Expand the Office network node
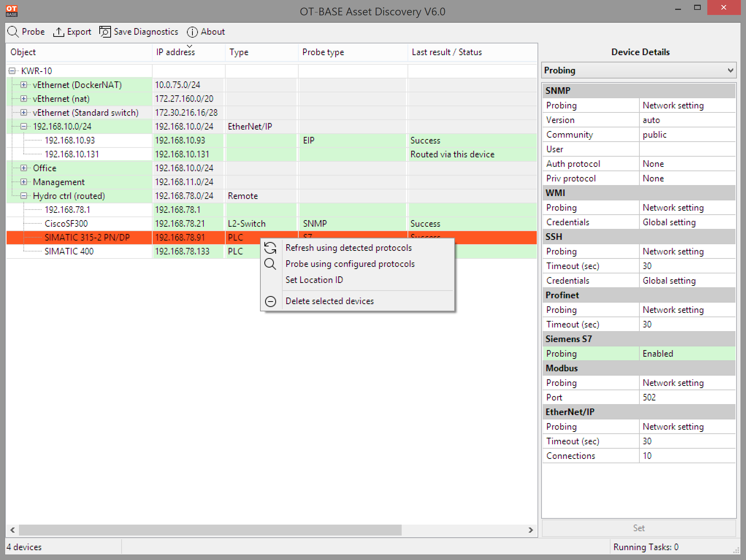This screenshot has width=746, height=560. [24, 168]
